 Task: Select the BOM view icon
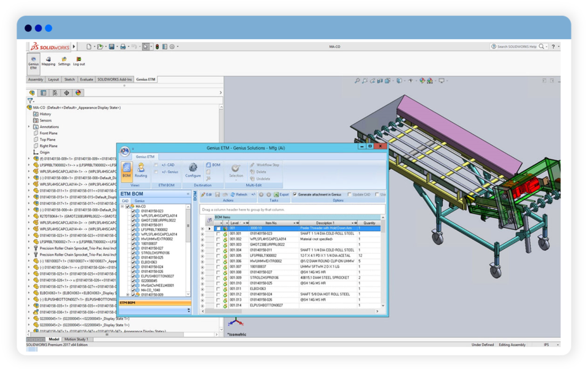(x=126, y=170)
